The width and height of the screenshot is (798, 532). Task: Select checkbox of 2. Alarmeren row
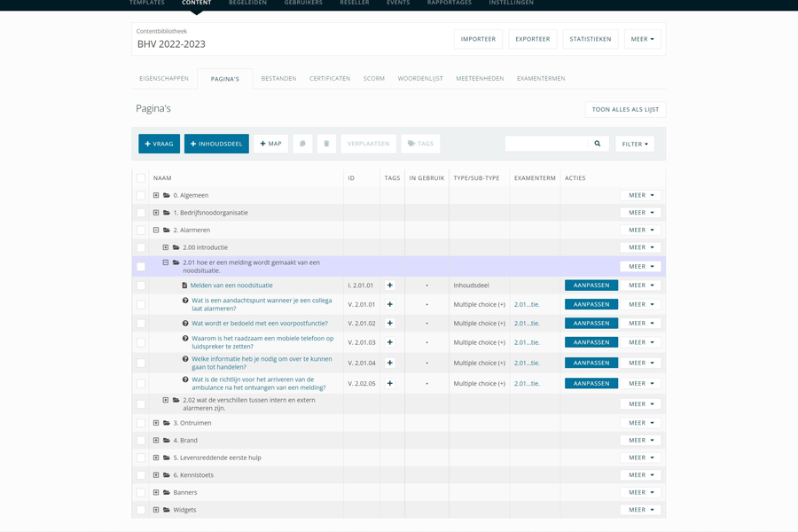141,231
